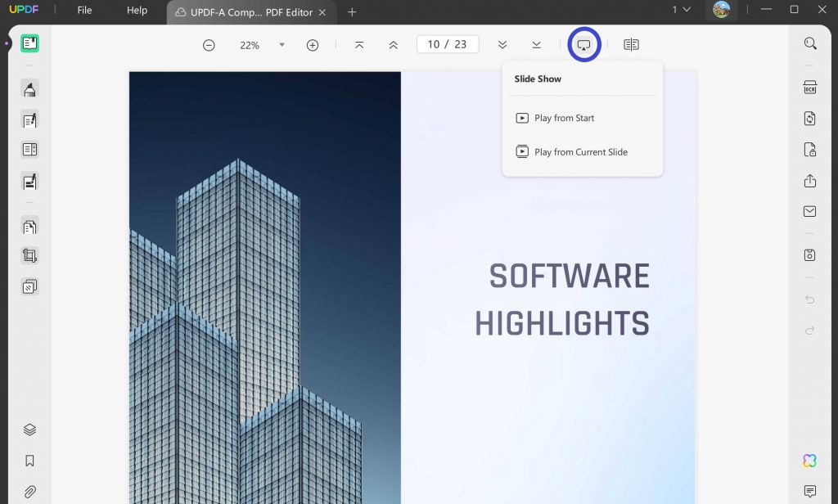
Task: Jump to the last page chevron
Action: click(536, 44)
